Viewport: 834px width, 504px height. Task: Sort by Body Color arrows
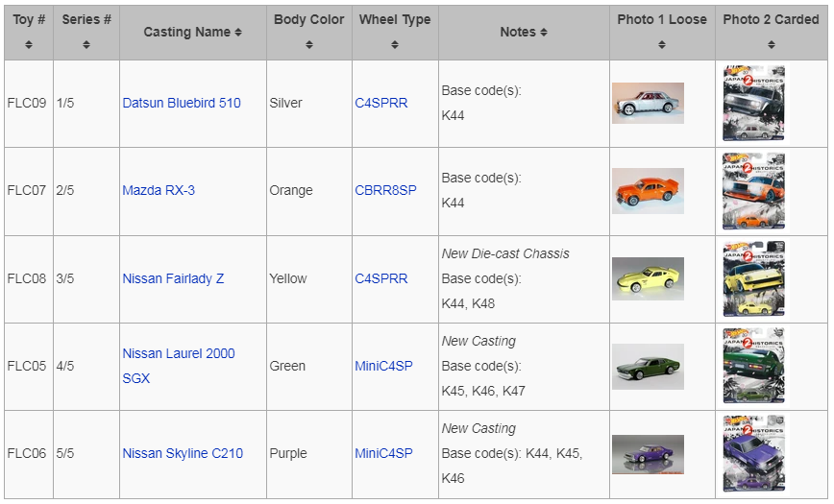click(x=309, y=45)
